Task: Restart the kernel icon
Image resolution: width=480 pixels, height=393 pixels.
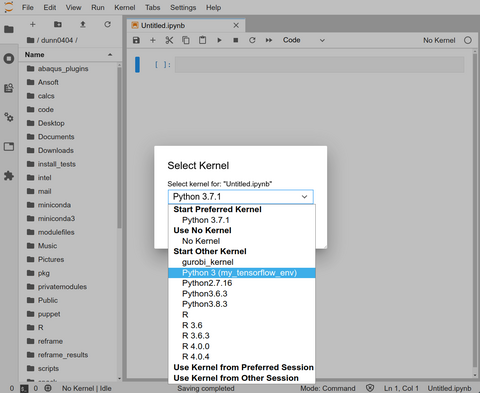Action: 252,40
